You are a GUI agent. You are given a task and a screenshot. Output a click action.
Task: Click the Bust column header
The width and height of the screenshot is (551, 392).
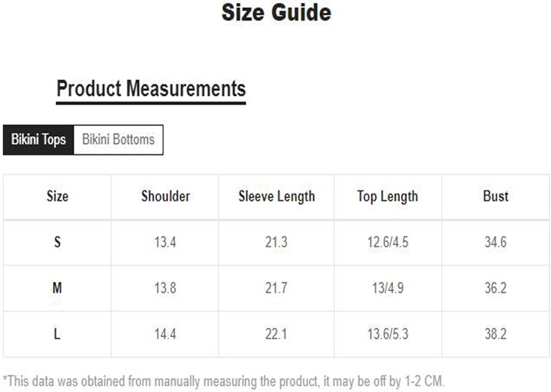[x=495, y=196]
